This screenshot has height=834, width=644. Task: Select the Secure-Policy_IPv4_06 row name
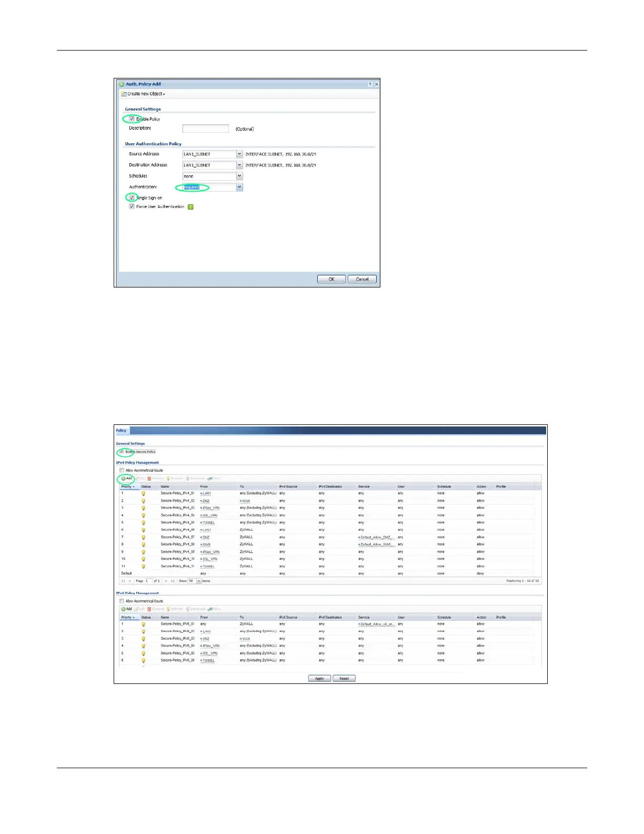tap(177, 530)
